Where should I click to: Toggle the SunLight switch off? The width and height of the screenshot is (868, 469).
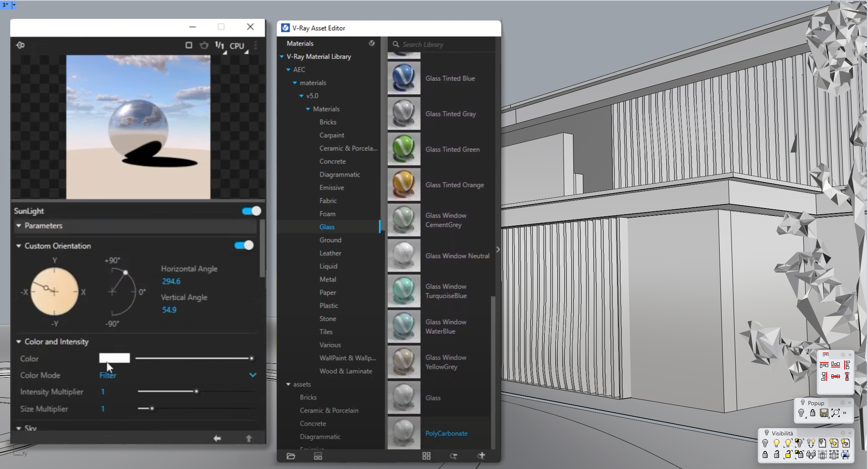(251, 211)
